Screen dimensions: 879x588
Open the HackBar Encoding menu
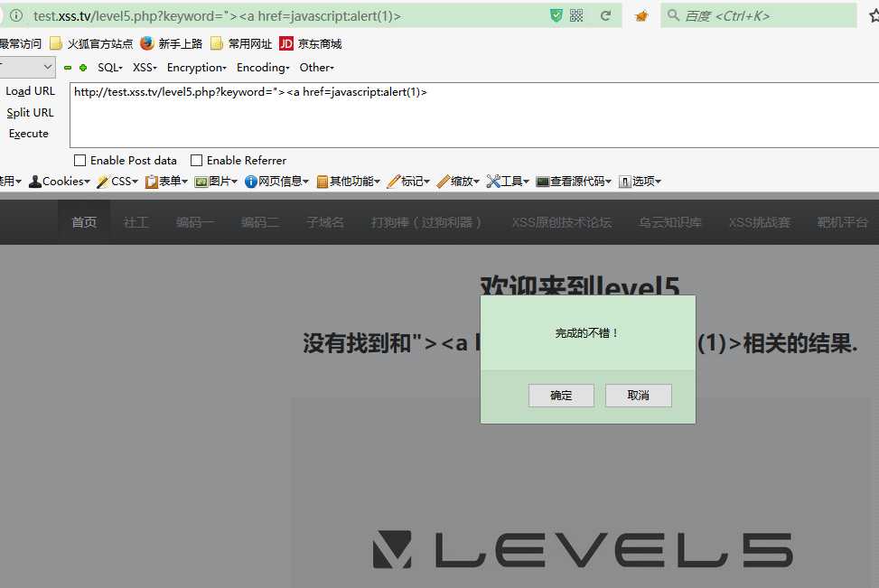[263, 67]
